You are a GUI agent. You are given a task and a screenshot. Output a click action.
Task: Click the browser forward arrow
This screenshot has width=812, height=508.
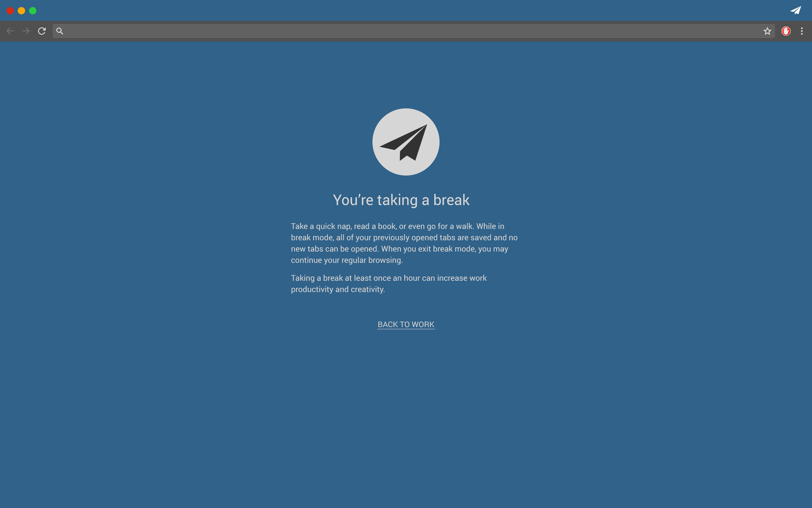tap(26, 31)
